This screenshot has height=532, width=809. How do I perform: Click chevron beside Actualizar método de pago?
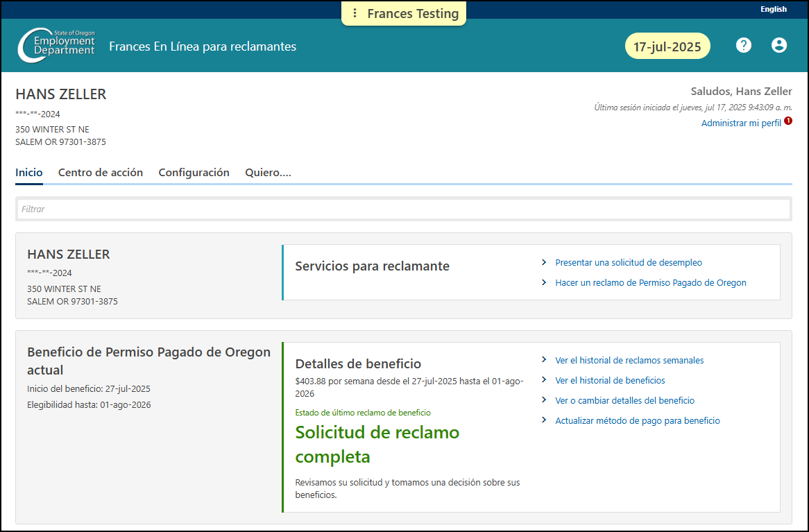coord(544,420)
